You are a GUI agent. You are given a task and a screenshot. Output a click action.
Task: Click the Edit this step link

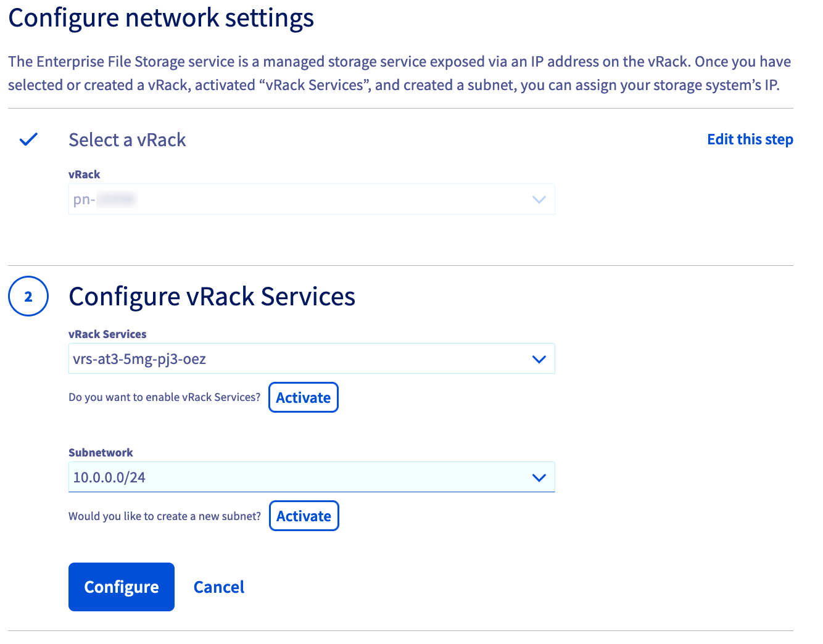click(x=750, y=139)
